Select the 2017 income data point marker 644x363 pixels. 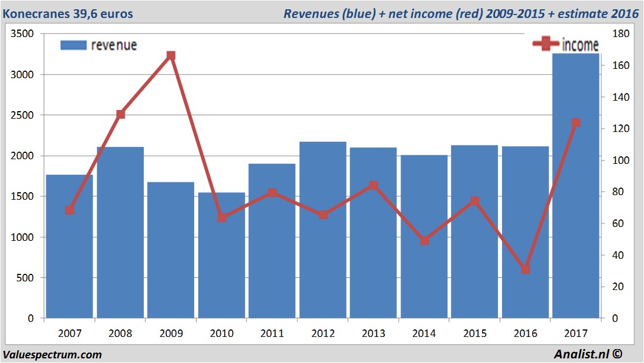[x=576, y=123]
